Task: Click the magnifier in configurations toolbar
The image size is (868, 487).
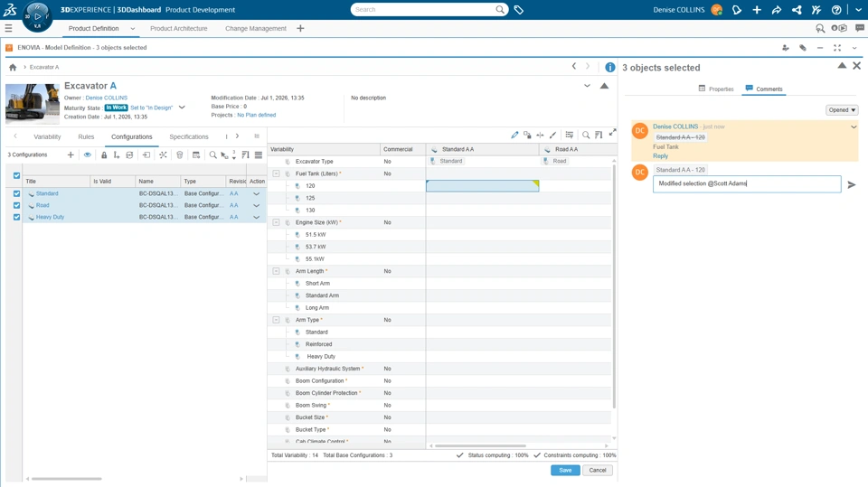Action: pyautogui.click(x=212, y=155)
